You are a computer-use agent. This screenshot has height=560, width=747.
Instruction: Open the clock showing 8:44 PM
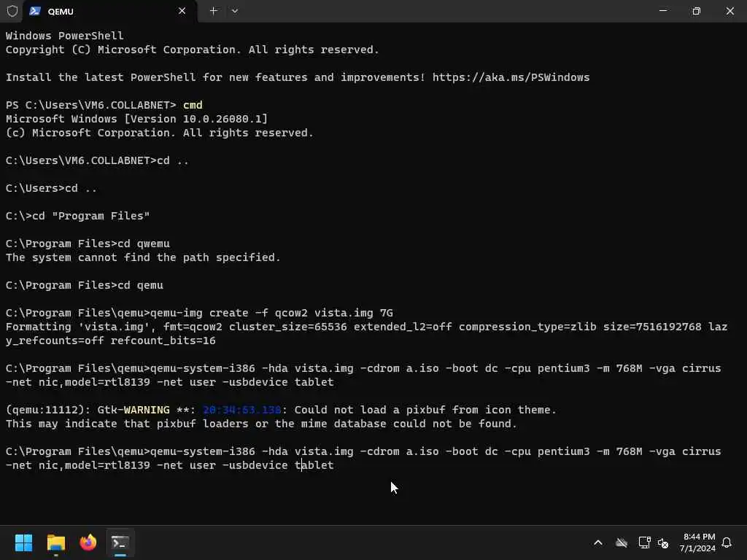[x=698, y=542]
